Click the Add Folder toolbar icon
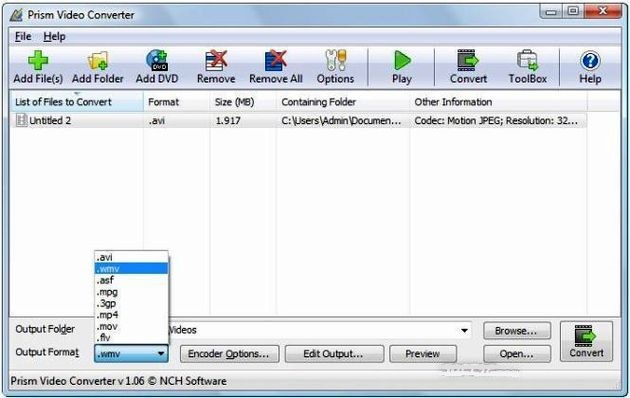Viewport: 630px width, 398px height. 98,61
